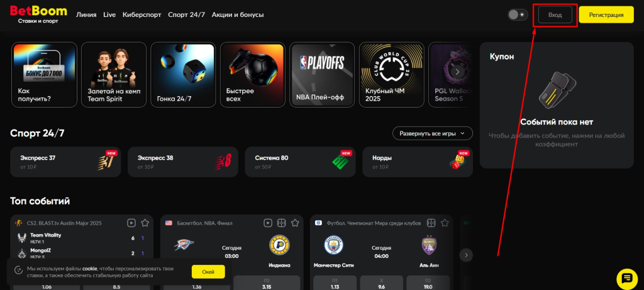
Task: Click the 'Топ событий' heading
Action: coord(40,201)
